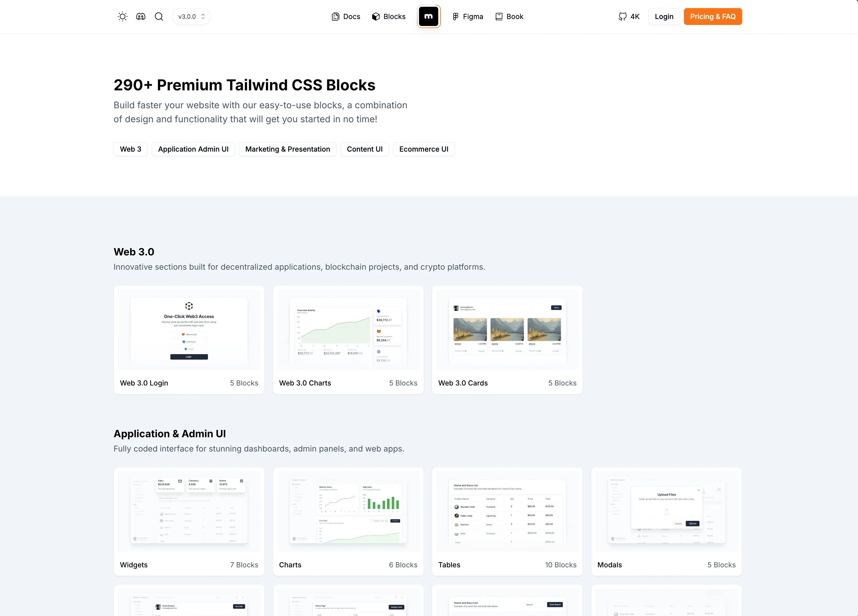Open the Web 3.0 Charts block
Viewport: 858px width, 616px height.
point(348,339)
